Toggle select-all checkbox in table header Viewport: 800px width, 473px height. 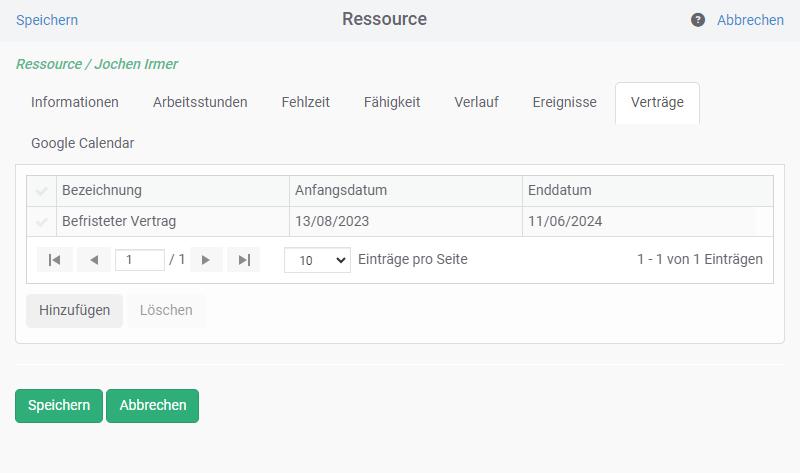point(42,191)
